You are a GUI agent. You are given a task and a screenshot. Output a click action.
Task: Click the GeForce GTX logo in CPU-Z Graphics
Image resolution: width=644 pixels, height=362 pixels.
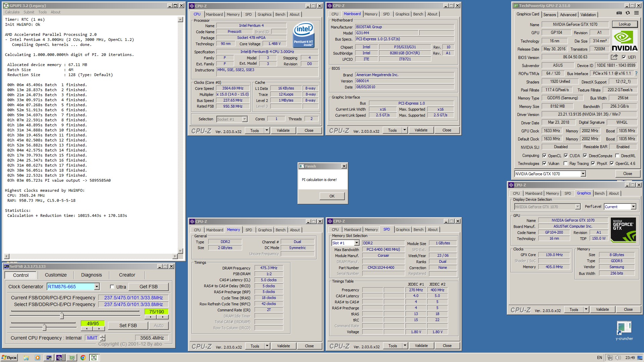[x=623, y=230]
